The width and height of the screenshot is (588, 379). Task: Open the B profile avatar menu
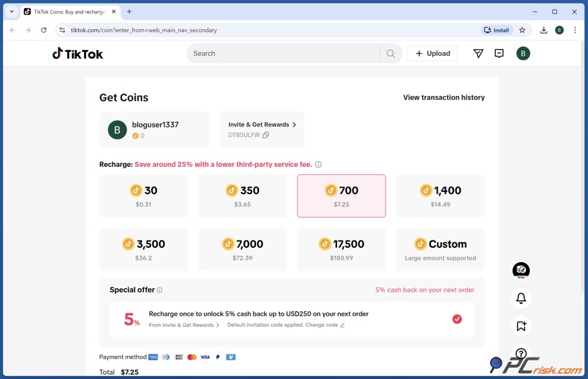(x=523, y=54)
